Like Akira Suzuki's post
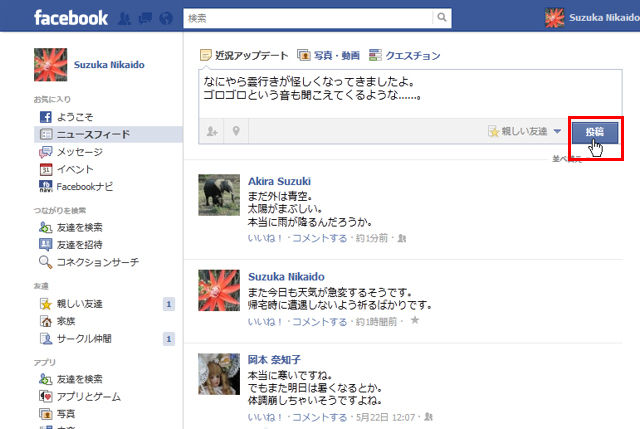The height and width of the screenshot is (429, 640). (265, 238)
